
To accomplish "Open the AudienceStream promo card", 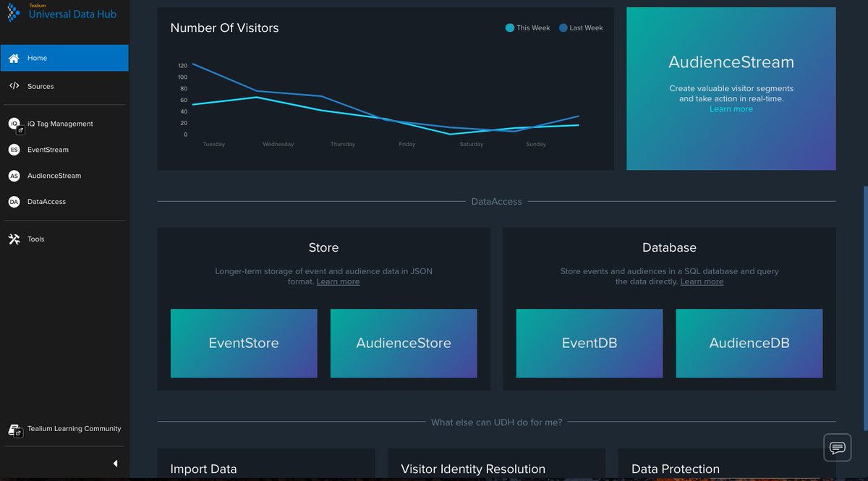I will pyautogui.click(x=731, y=89).
